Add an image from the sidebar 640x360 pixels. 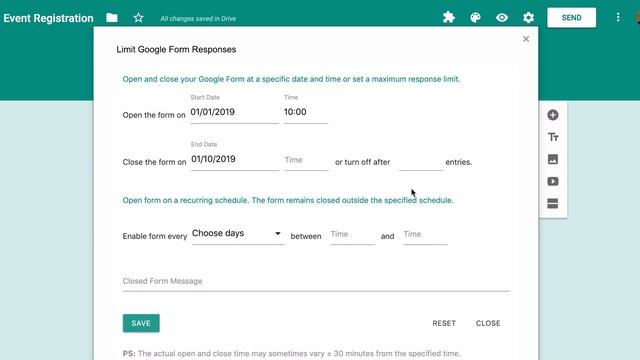click(x=553, y=159)
